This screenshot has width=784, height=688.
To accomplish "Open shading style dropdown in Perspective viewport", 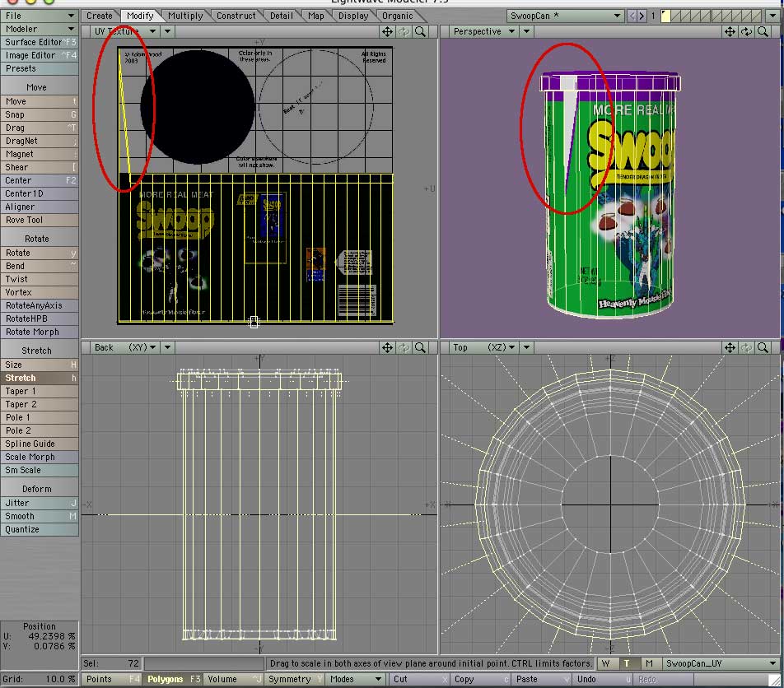I will (x=526, y=31).
